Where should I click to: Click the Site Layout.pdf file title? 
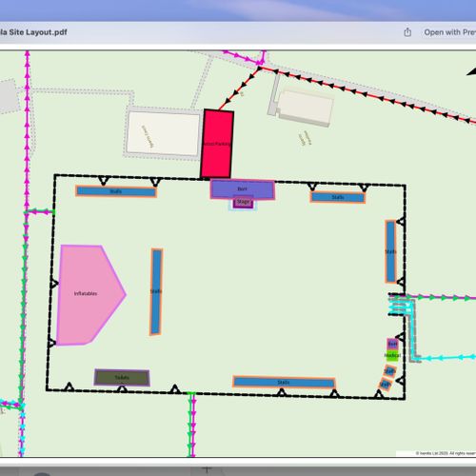(x=33, y=32)
